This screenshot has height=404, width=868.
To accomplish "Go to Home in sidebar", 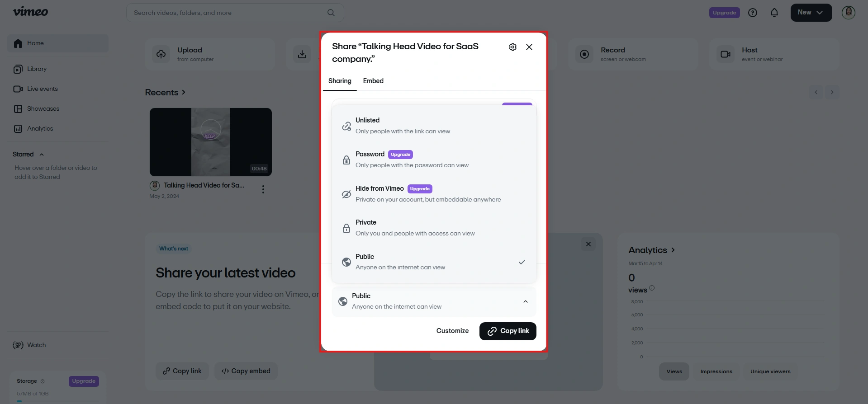I will [x=58, y=43].
